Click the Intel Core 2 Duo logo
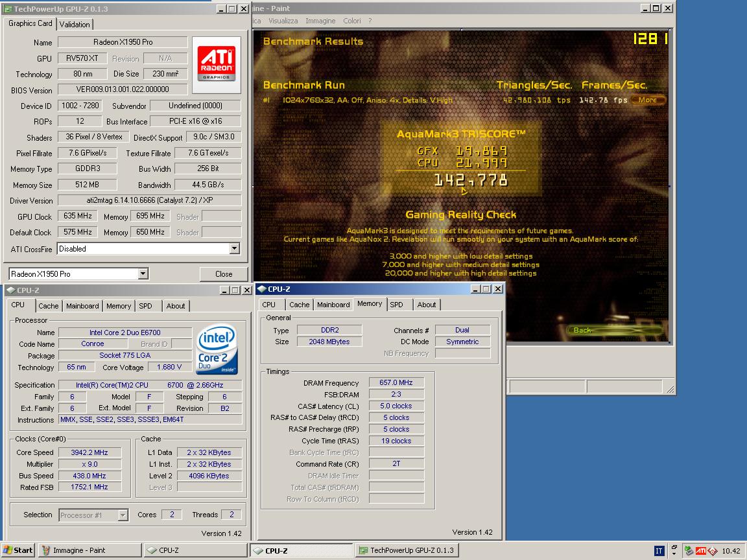This screenshot has height=560, width=747. click(x=217, y=349)
